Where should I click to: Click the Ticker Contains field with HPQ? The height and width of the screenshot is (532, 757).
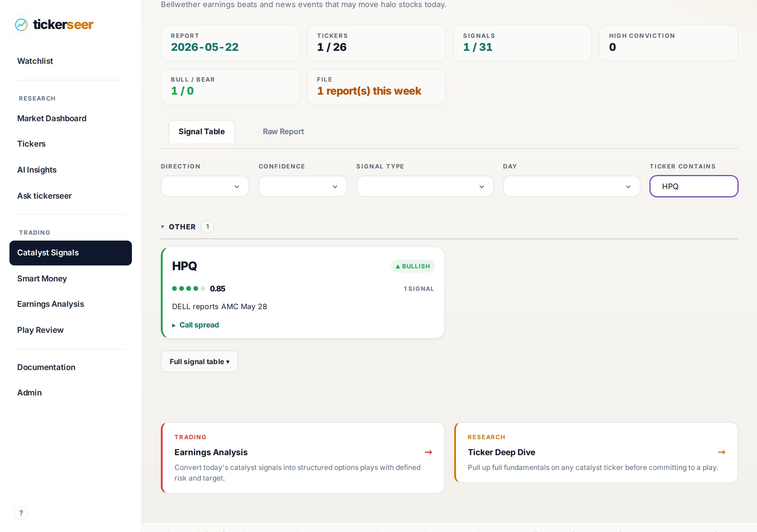coord(694,186)
